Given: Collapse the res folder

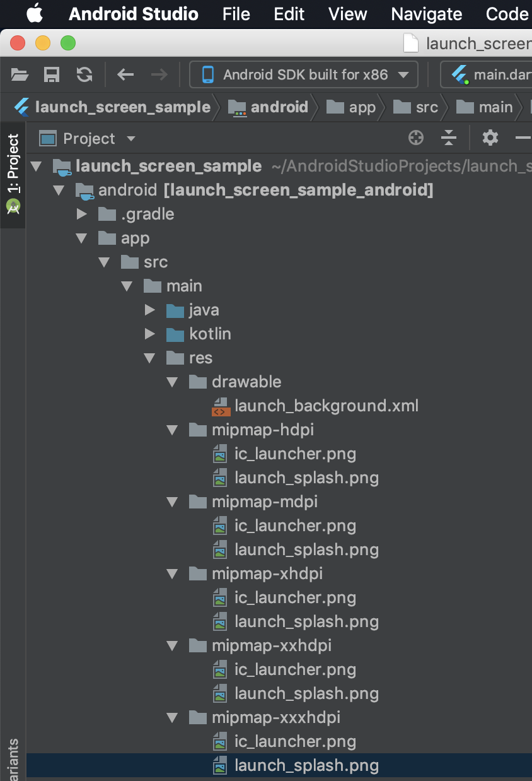Looking at the screenshot, I should (149, 358).
